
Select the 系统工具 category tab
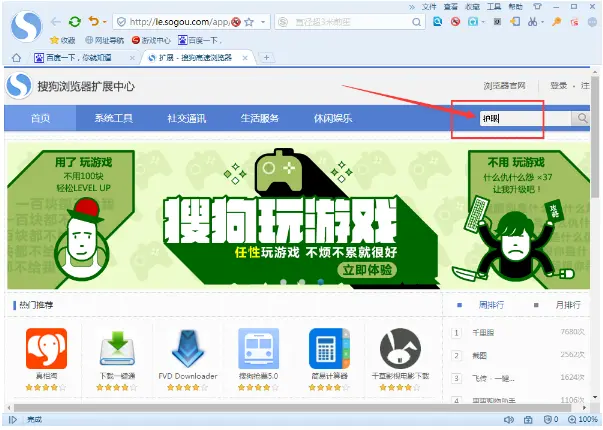(114, 118)
